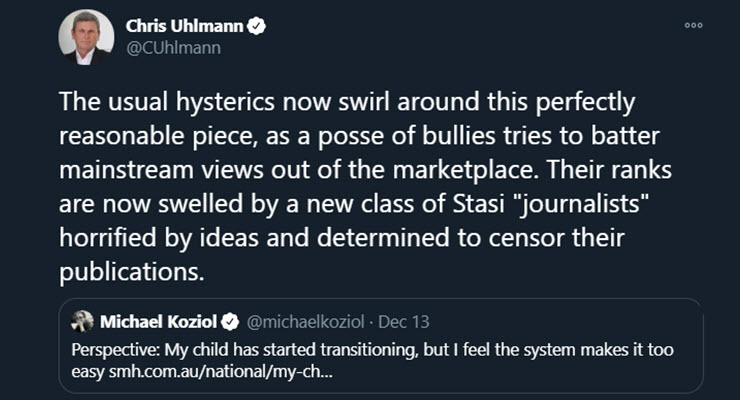Click the verified badge beside Michael Koziol
The width and height of the screenshot is (740, 400).
tap(231, 322)
